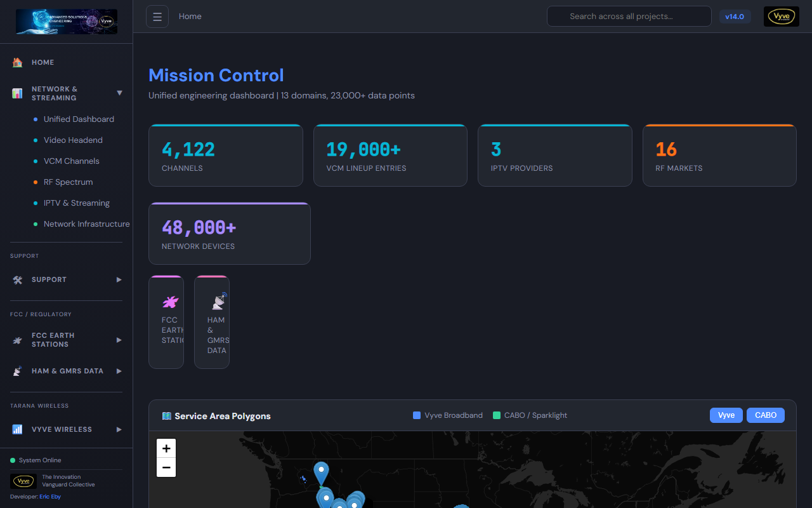Screen dimensions: 812x508
Task: Click the Home house icon in sidebar
Action: [x=17, y=62]
